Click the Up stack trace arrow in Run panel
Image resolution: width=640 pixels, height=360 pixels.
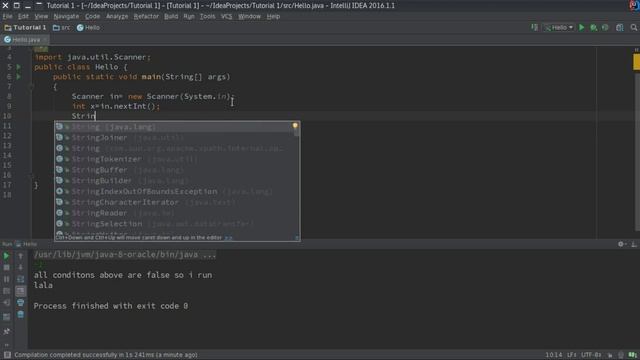tap(20, 256)
